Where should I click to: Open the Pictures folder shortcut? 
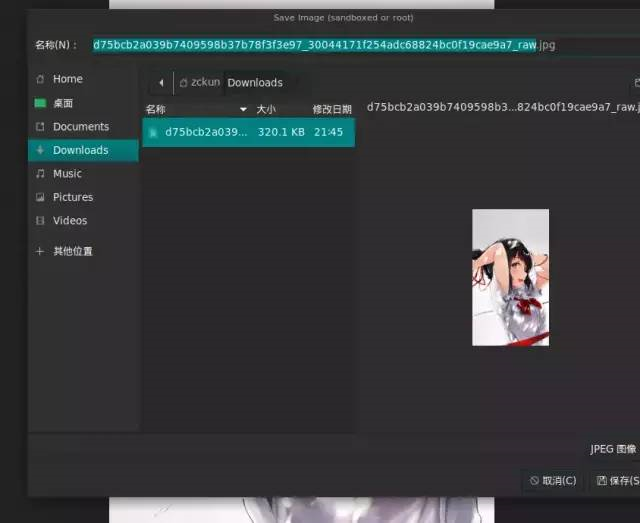tap(83, 197)
